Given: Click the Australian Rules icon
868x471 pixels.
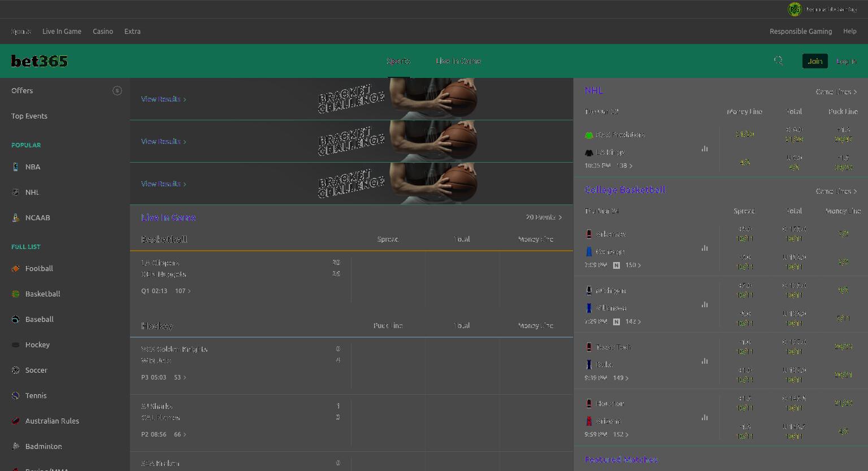Looking at the screenshot, I should pos(15,421).
